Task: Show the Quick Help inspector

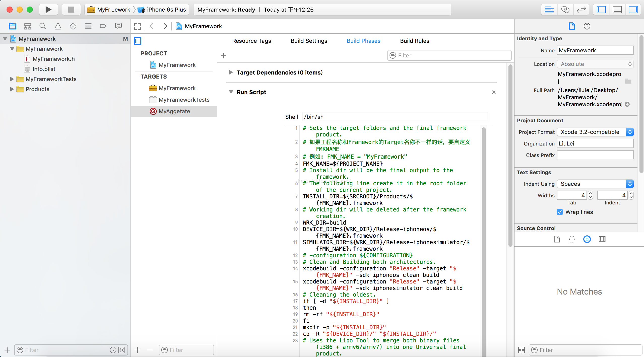Action: coord(587,26)
